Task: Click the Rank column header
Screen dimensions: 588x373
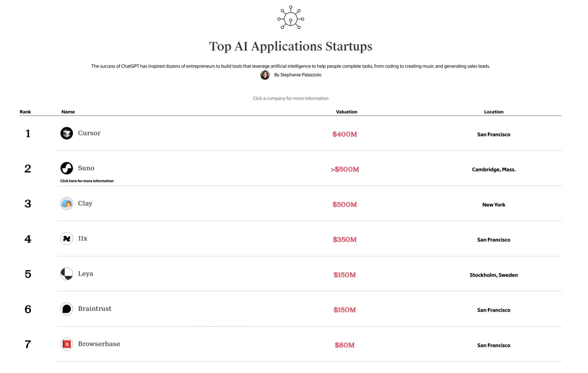Action: click(x=26, y=112)
